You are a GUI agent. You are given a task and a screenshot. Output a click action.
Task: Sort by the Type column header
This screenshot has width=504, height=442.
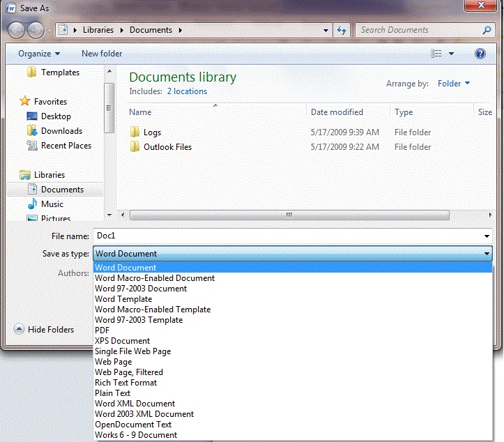coord(404,112)
